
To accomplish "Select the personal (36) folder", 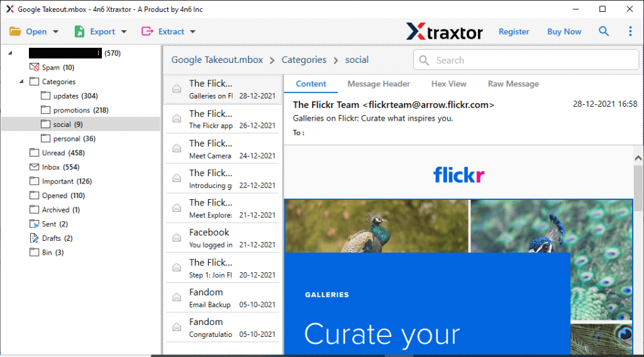I will click(74, 138).
